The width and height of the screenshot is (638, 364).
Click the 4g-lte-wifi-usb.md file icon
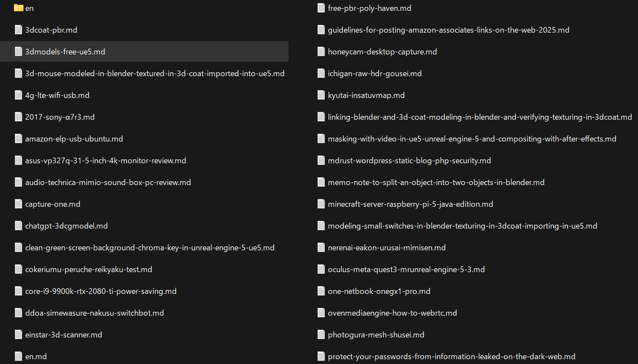[18, 95]
